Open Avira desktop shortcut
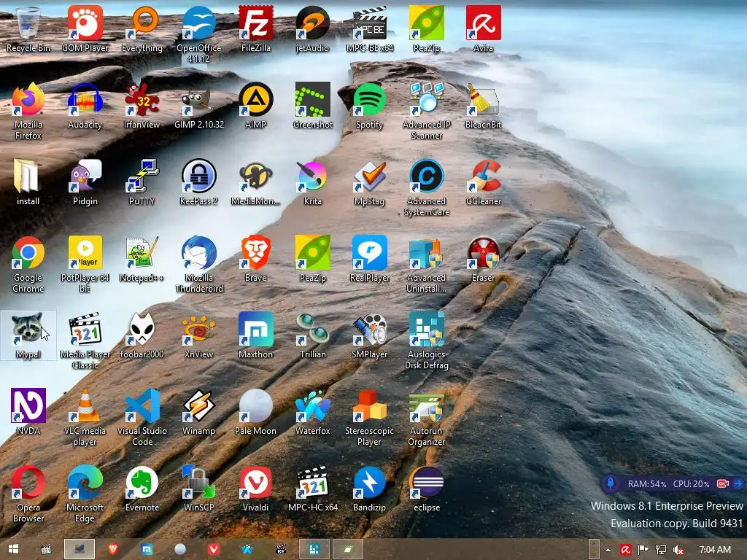The image size is (747, 560). [x=483, y=29]
